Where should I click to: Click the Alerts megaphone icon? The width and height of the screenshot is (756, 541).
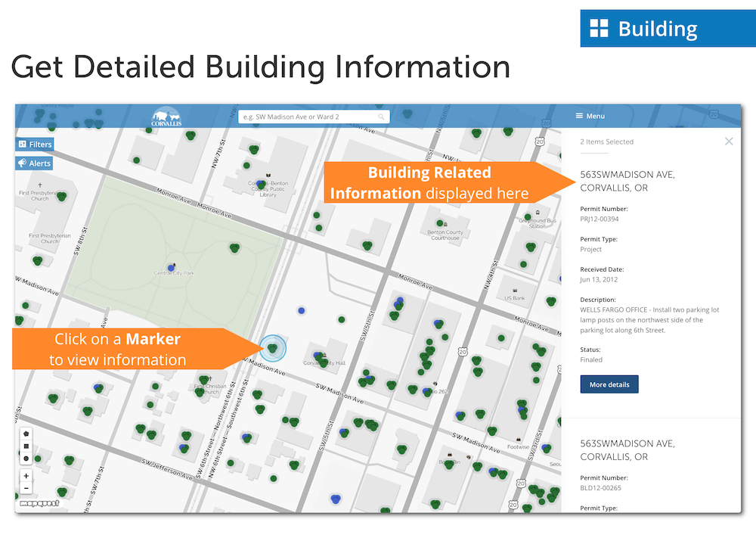[22, 163]
